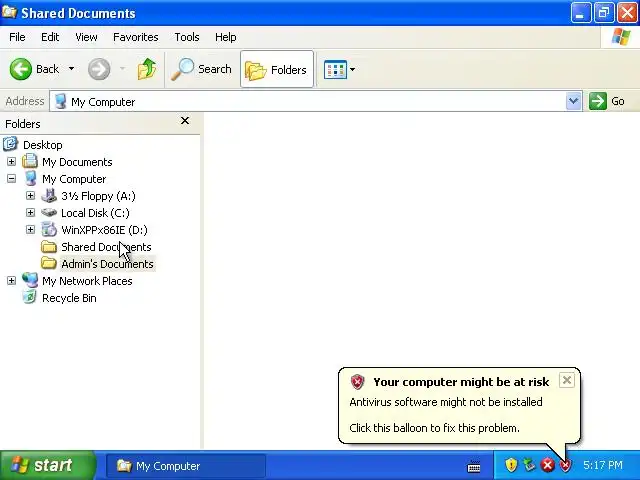Click My Computer taskbar button
640x480 pixels.
(186, 466)
